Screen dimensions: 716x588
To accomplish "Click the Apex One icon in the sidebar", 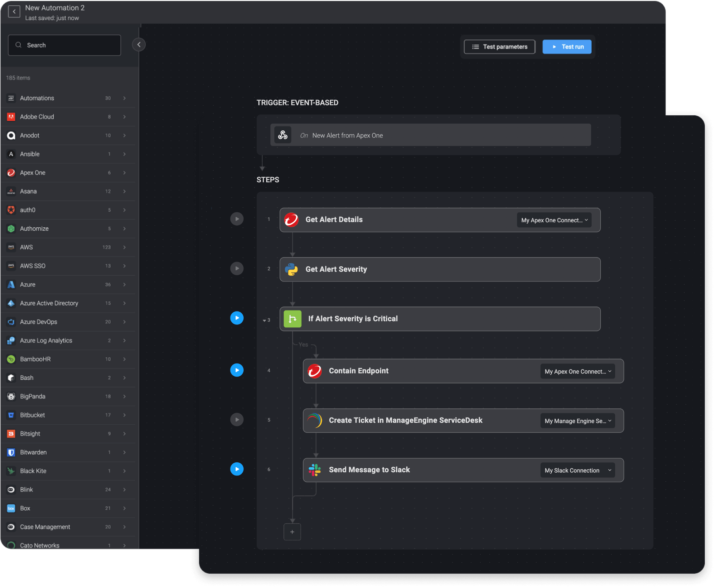I will coord(11,172).
